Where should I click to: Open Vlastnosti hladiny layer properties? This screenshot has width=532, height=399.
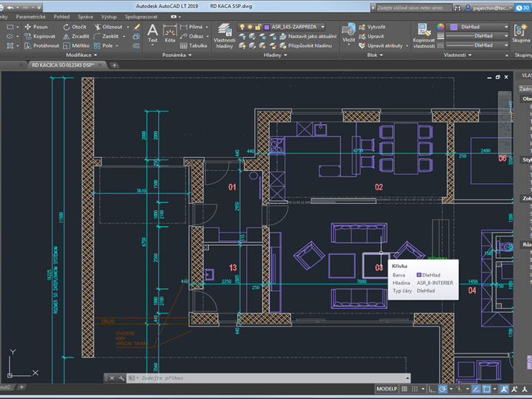[x=224, y=36]
